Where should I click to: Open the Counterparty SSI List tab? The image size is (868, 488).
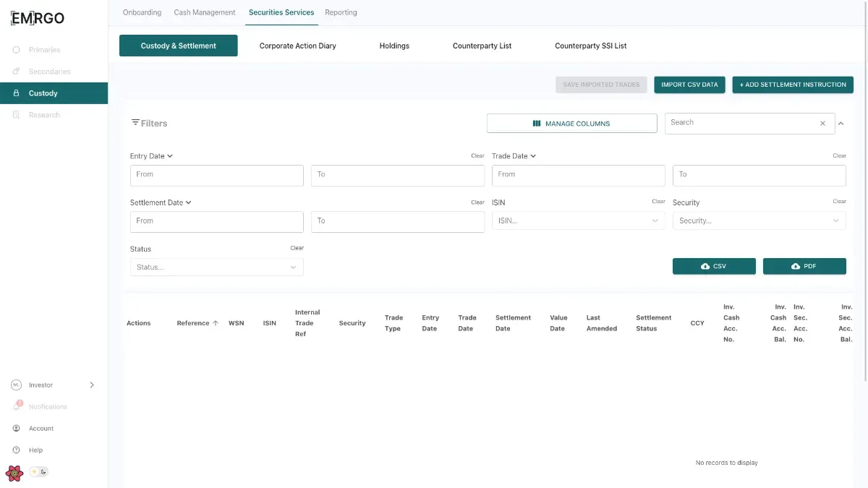pos(591,46)
